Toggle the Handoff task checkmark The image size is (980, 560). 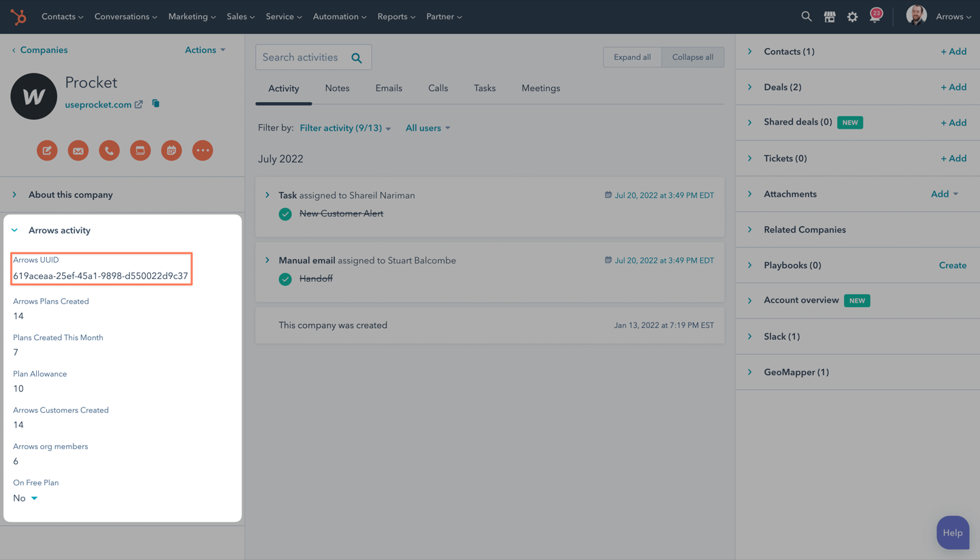tap(285, 279)
